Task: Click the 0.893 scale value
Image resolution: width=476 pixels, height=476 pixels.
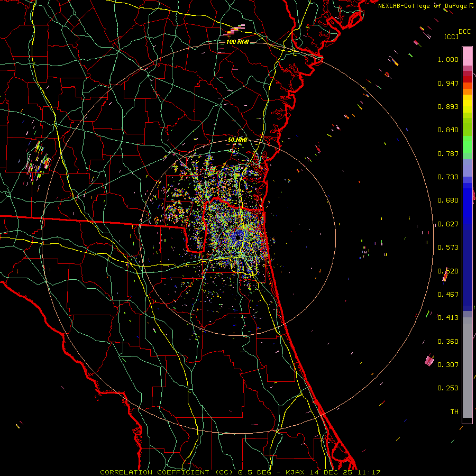Action: (x=448, y=106)
